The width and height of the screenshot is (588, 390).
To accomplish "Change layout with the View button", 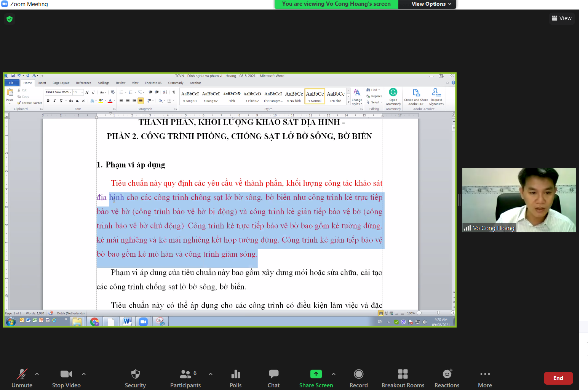I will 562,18.
